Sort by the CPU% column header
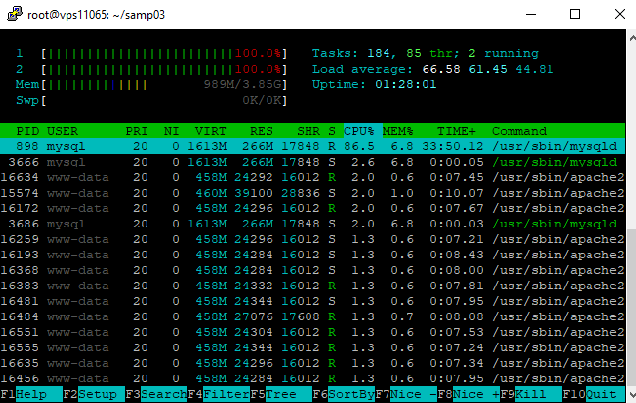This screenshot has height=403, width=636. 359,131
